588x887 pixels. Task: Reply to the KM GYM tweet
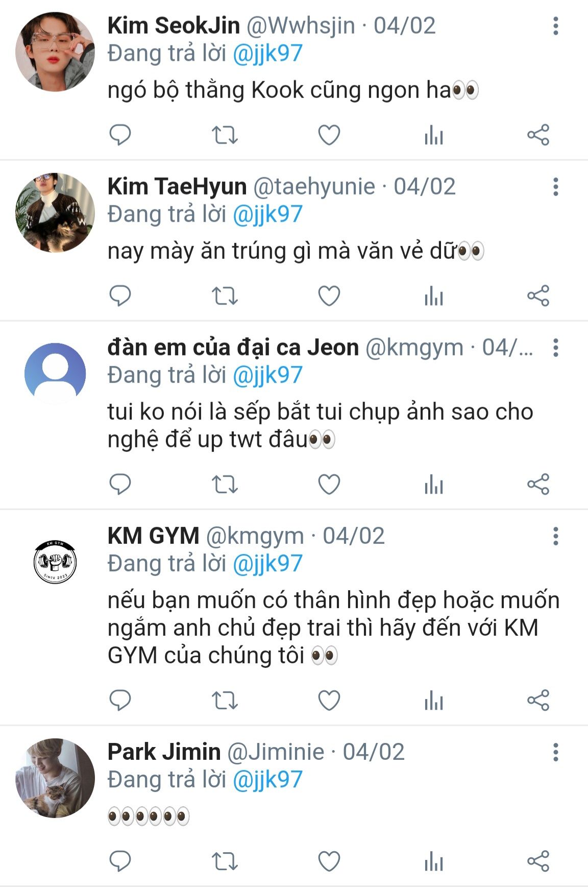point(120,700)
